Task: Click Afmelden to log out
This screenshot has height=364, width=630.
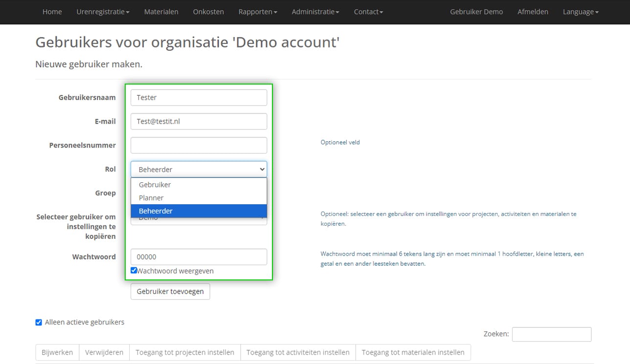Action: tap(533, 12)
